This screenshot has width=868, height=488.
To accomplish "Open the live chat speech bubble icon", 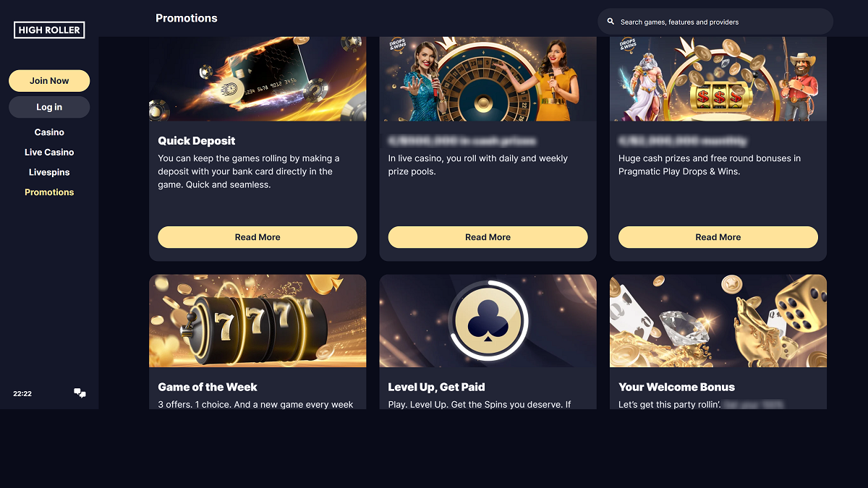I will (x=80, y=393).
